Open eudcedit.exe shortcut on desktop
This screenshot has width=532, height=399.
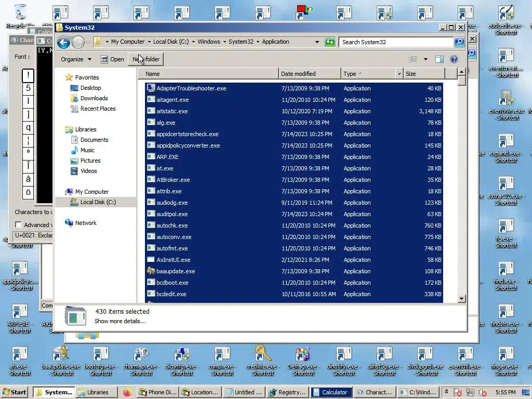click(506, 20)
